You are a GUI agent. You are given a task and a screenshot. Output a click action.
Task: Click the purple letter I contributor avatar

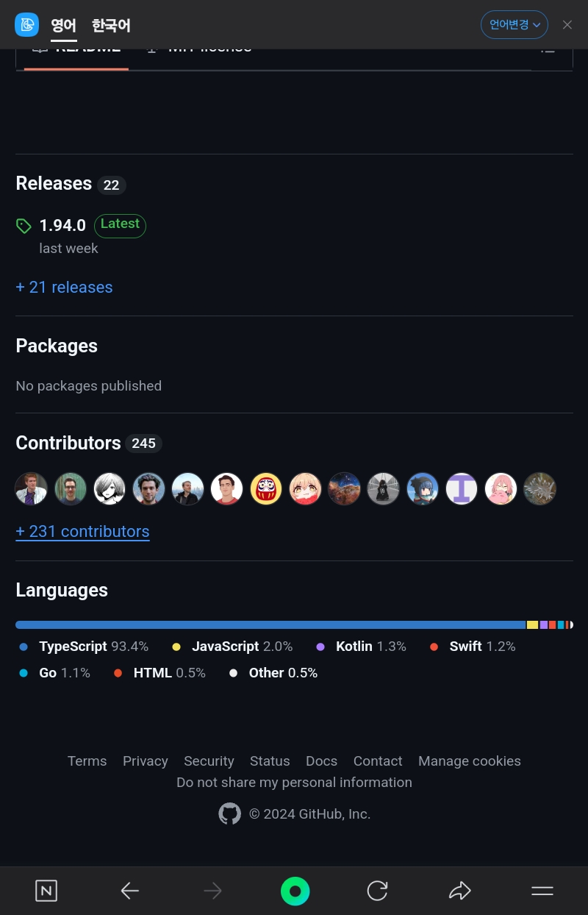[x=462, y=488]
